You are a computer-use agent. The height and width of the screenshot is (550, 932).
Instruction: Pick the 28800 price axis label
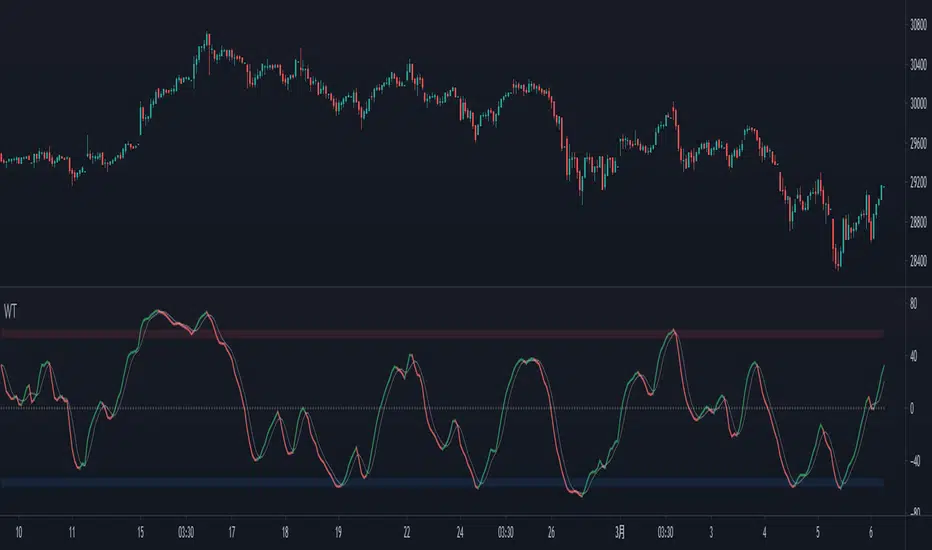click(918, 222)
